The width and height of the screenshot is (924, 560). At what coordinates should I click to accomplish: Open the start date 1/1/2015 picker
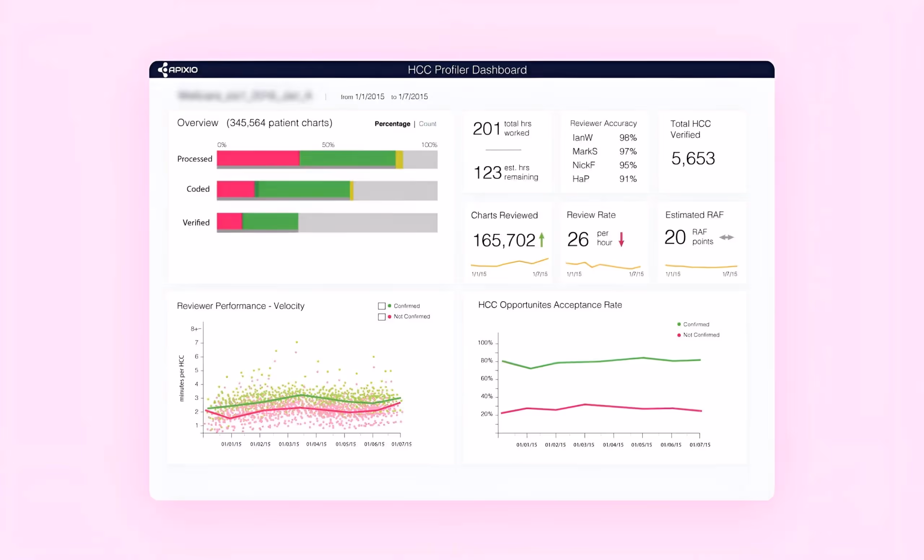(370, 96)
